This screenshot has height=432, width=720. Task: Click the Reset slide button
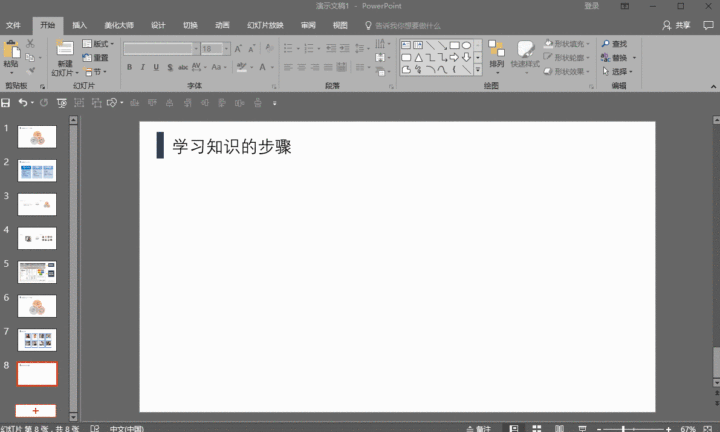click(95, 57)
